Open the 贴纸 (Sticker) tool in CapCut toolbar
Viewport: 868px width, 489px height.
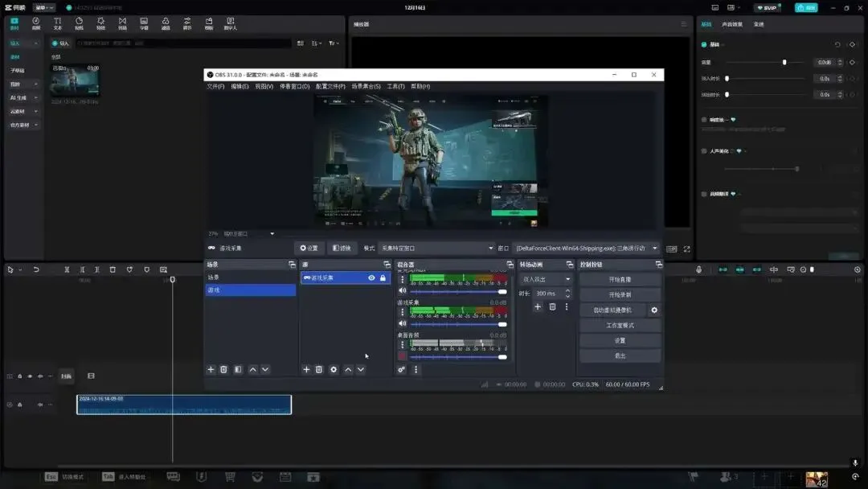pyautogui.click(x=79, y=23)
